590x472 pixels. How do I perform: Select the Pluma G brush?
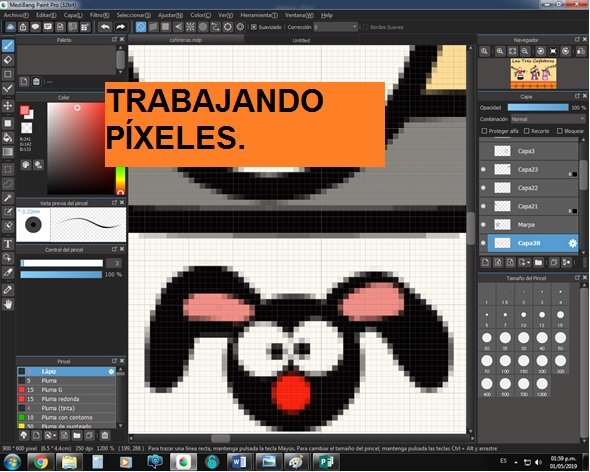pyautogui.click(x=67, y=390)
